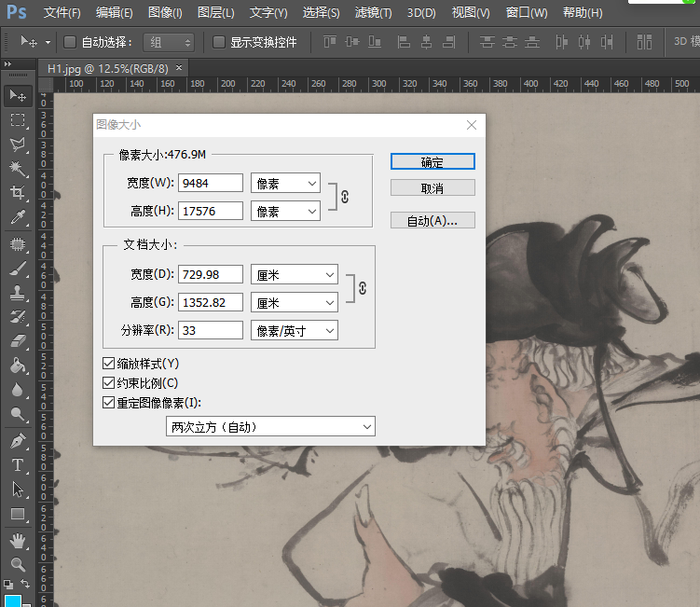700x607 pixels.
Task: Select the Dodge tool
Action: point(18,414)
